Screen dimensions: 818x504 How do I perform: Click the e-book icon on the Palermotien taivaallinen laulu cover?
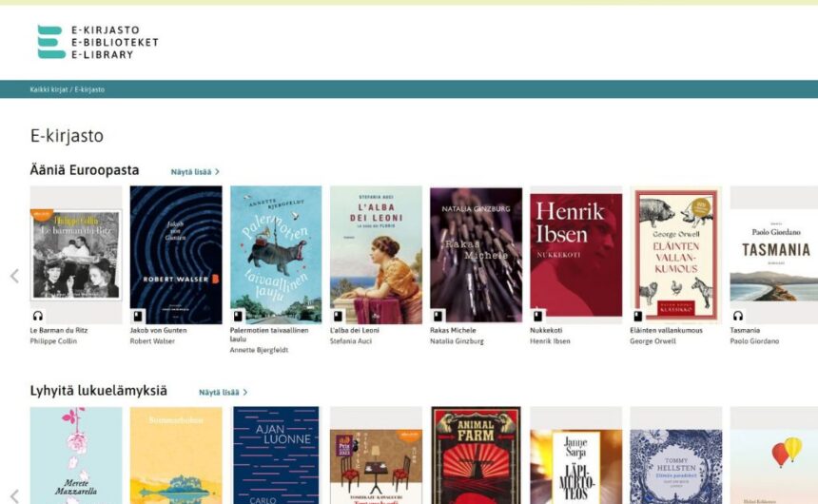pos(238,316)
